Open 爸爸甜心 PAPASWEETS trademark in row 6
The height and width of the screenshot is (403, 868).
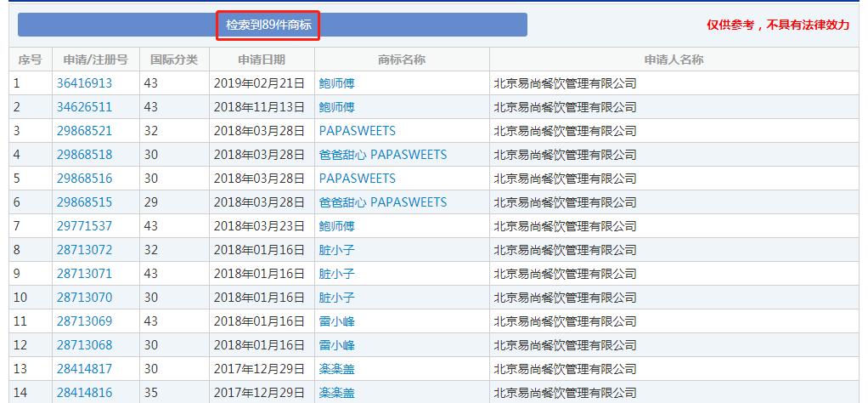pos(382,202)
